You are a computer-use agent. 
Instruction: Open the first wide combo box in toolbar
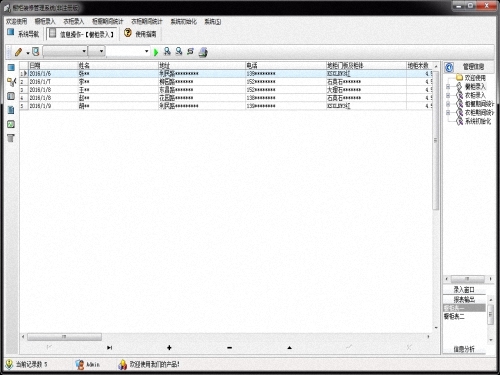(65, 51)
